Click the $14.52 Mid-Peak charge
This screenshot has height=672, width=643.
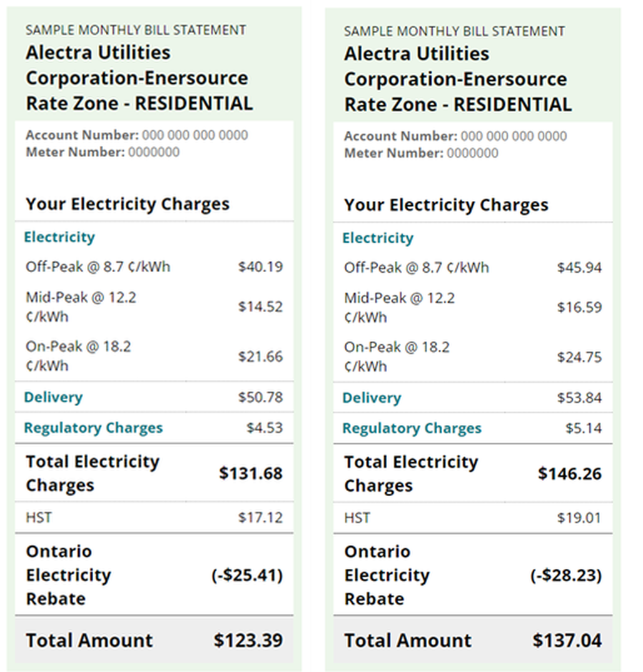(x=260, y=307)
